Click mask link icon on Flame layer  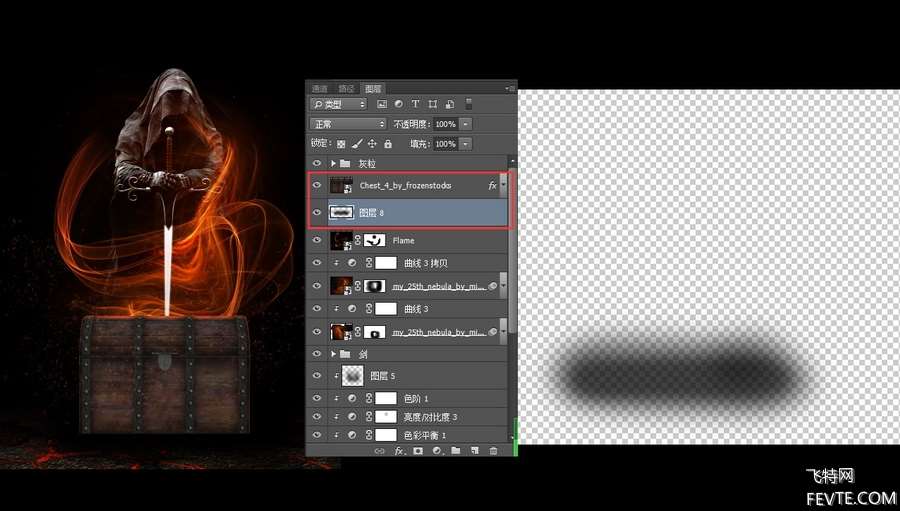tap(358, 240)
